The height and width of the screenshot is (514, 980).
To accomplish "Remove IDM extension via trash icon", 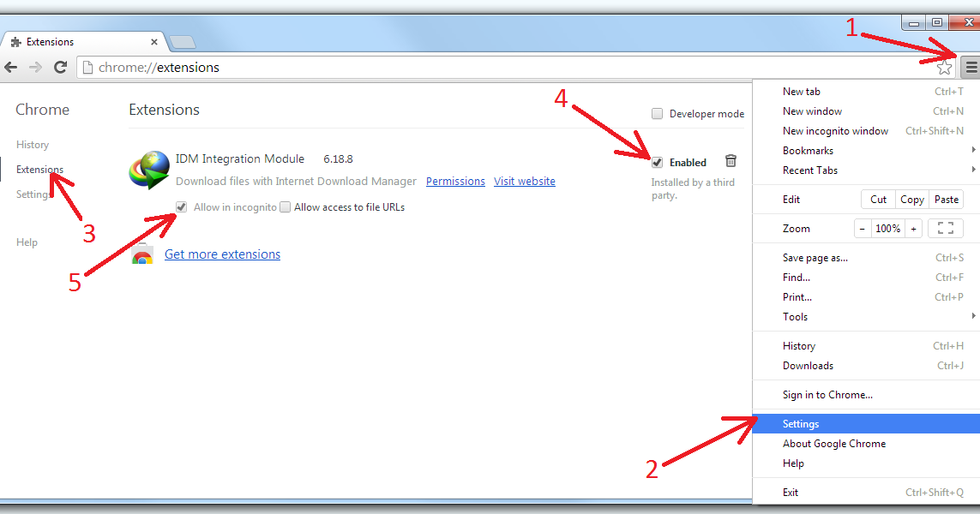I will pos(730,161).
